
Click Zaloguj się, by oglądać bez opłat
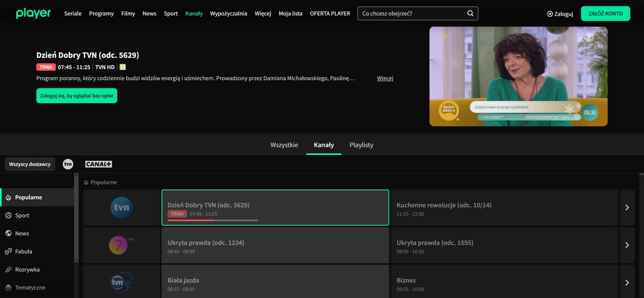coord(77,95)
